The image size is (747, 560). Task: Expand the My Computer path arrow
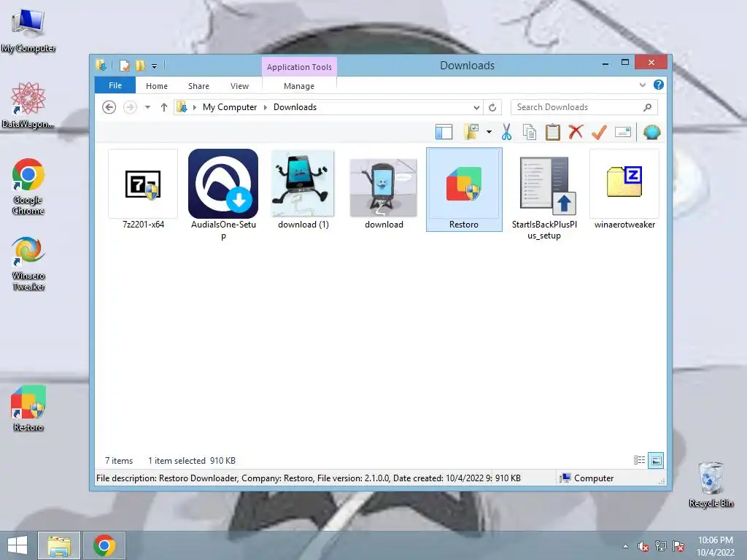point(266,107)
